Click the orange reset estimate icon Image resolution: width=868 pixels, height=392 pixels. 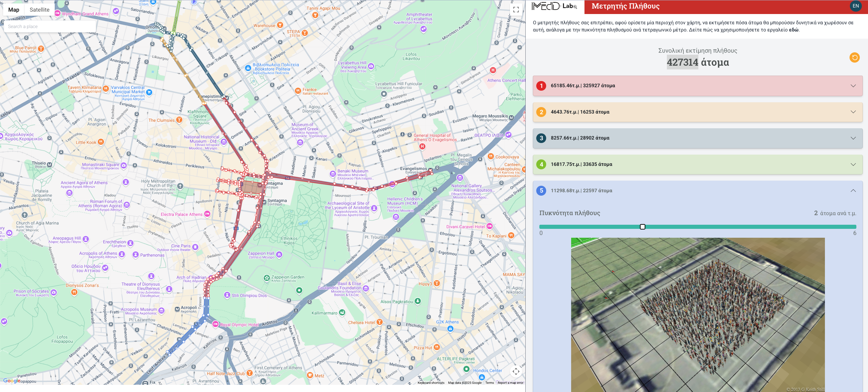point(854,57)
